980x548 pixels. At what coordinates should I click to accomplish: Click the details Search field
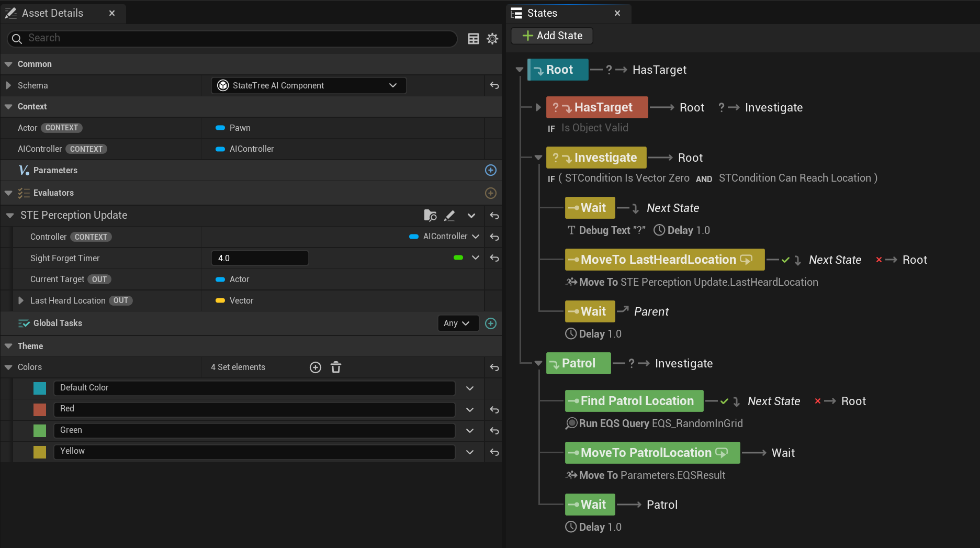pos(233,38)
